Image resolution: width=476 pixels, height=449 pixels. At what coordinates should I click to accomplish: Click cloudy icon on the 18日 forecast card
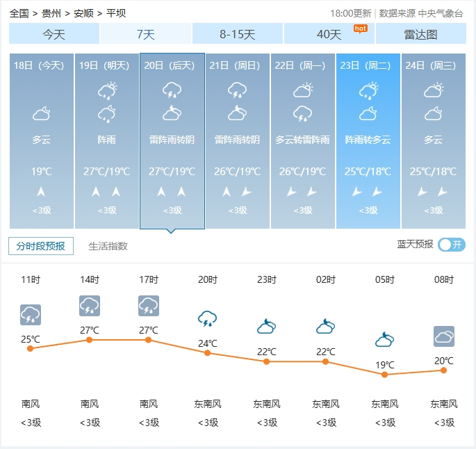tap(42, 113)
